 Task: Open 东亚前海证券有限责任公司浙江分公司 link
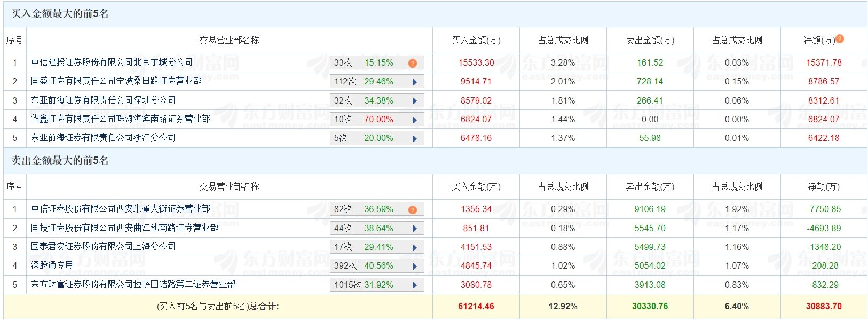click(x=103, y=137)
